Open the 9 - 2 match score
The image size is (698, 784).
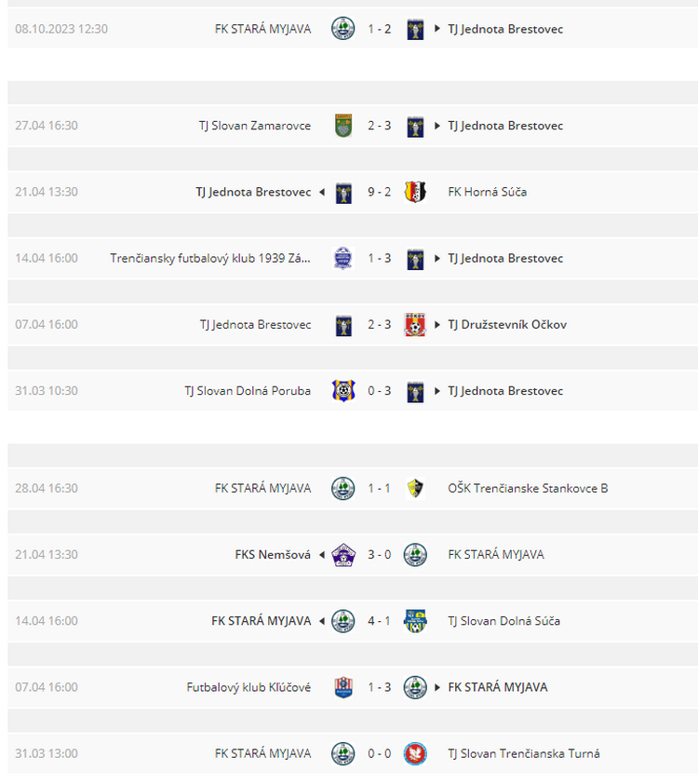(x=379, y=192)
